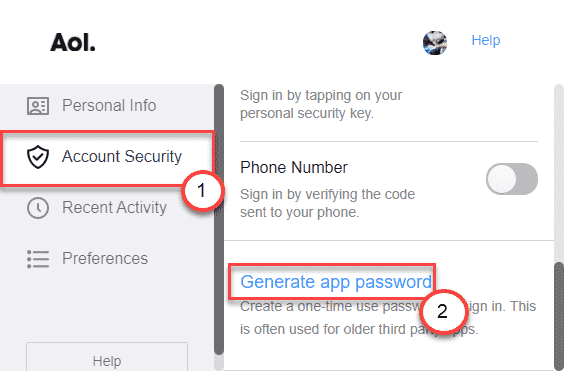Open the Help link in the header
This screenshot has height=371, width=564.
pyautogui.click(x=486, y=40)
